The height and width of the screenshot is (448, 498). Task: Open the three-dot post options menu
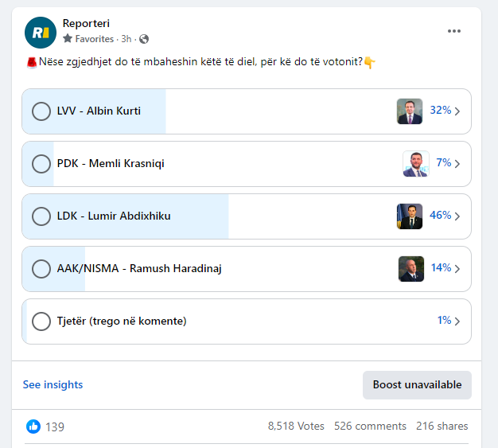tap(454, 31)
